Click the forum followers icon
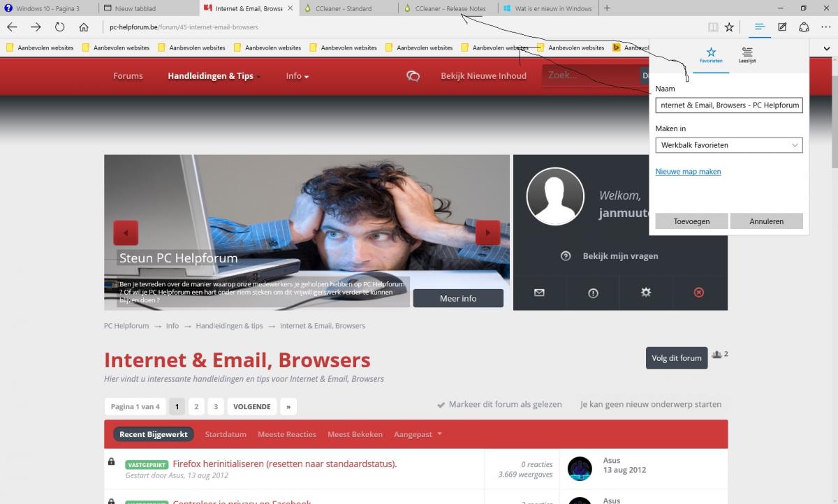838x504 pixels. pyautogui.click(x=716, y=355)
